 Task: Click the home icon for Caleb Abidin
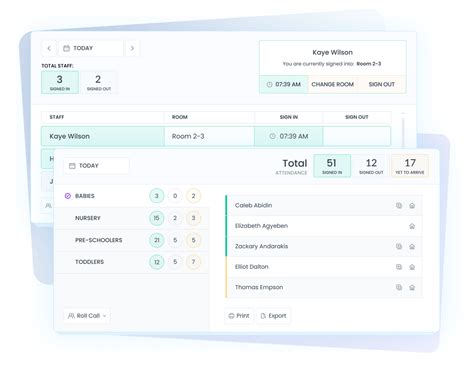[412, 206]
